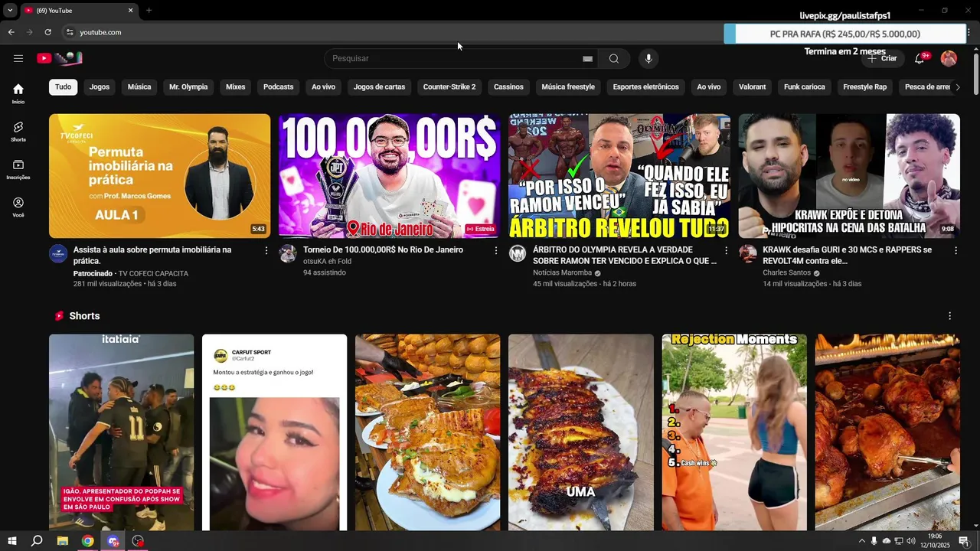980x551 pixels.
Task: Open Inscrições in the sidebar
Action: tap(18, 170)
